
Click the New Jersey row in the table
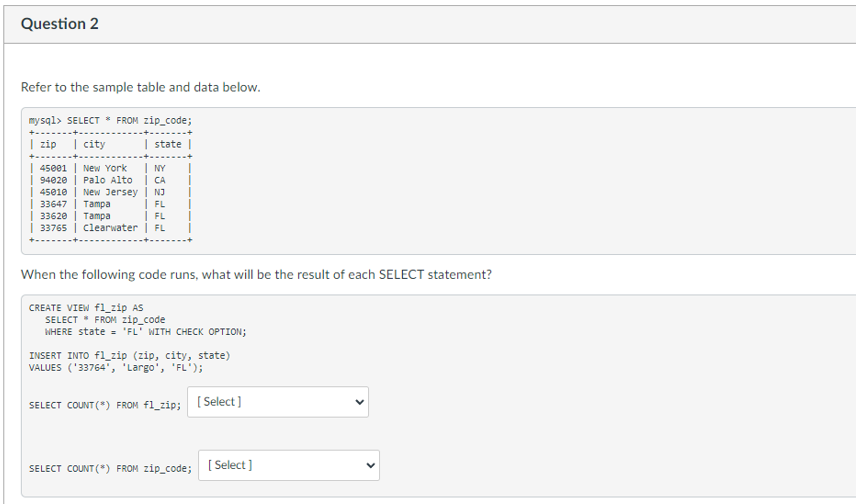coord(110,192)
